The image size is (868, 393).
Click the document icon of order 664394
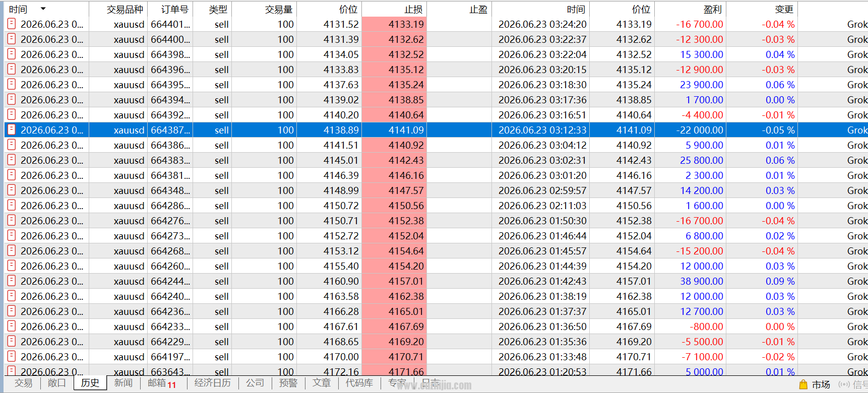(x=12, y=99)
